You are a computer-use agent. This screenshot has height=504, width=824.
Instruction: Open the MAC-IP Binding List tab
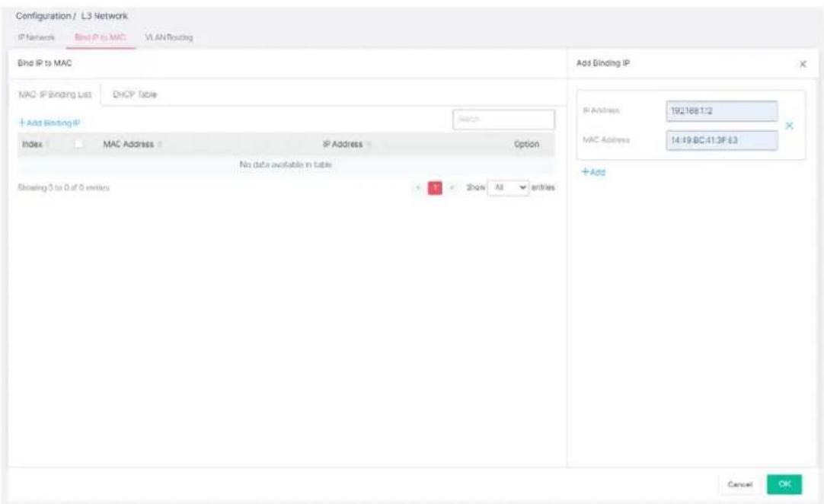coord(55,94)
